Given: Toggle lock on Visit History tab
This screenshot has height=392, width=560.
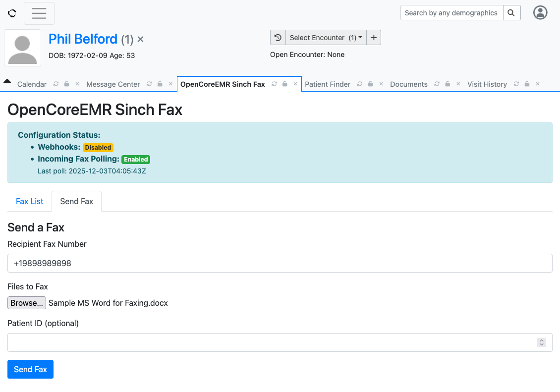Looking at the screenshot, I should (x=527, y=84).
